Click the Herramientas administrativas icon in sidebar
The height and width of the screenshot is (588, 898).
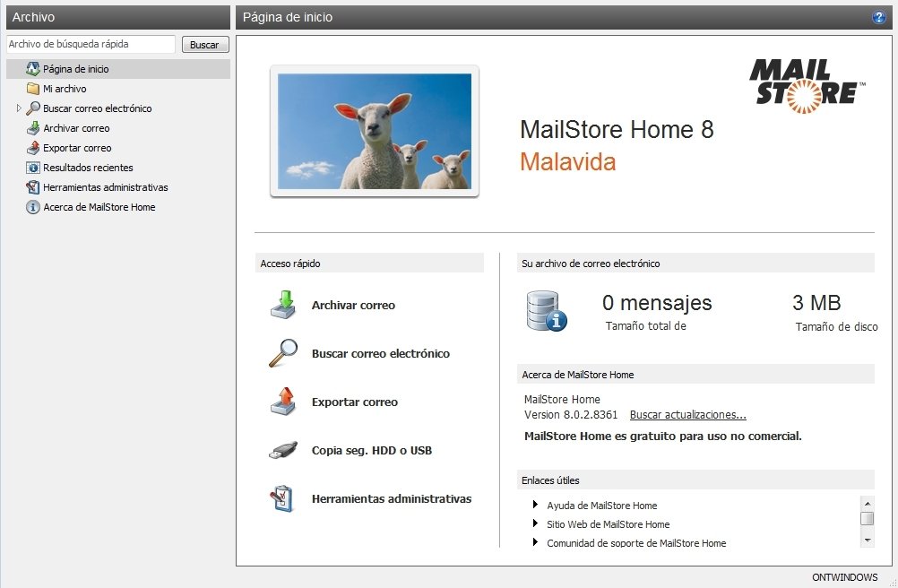pos(32,187)
